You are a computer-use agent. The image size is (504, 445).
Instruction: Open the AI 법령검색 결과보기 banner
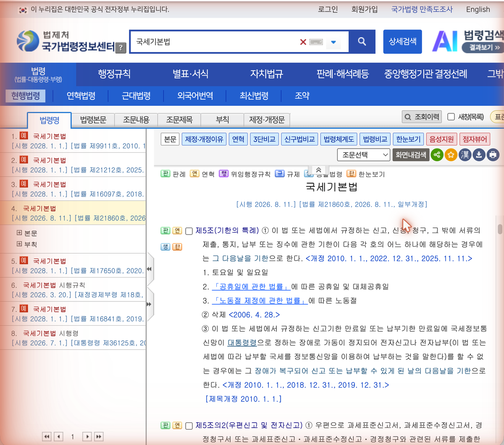coord(468,41)
